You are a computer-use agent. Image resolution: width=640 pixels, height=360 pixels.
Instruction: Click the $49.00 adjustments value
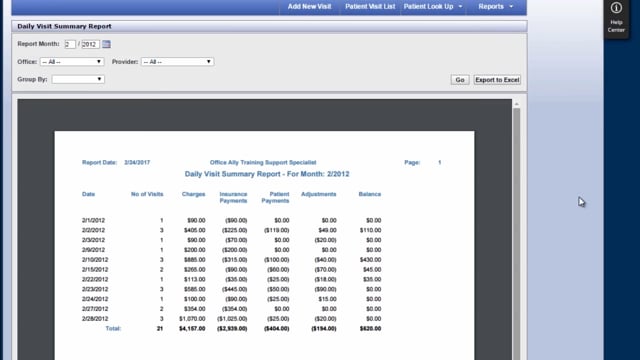coord(327,230)
